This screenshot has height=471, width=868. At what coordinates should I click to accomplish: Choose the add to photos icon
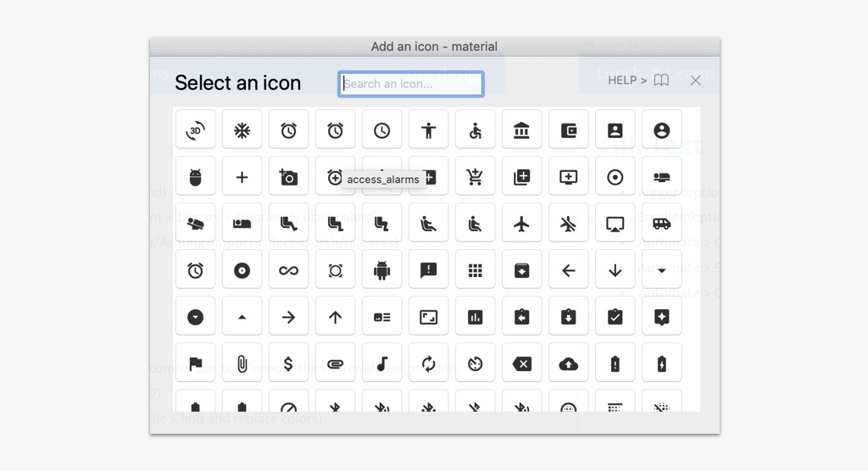coord(521,177)
